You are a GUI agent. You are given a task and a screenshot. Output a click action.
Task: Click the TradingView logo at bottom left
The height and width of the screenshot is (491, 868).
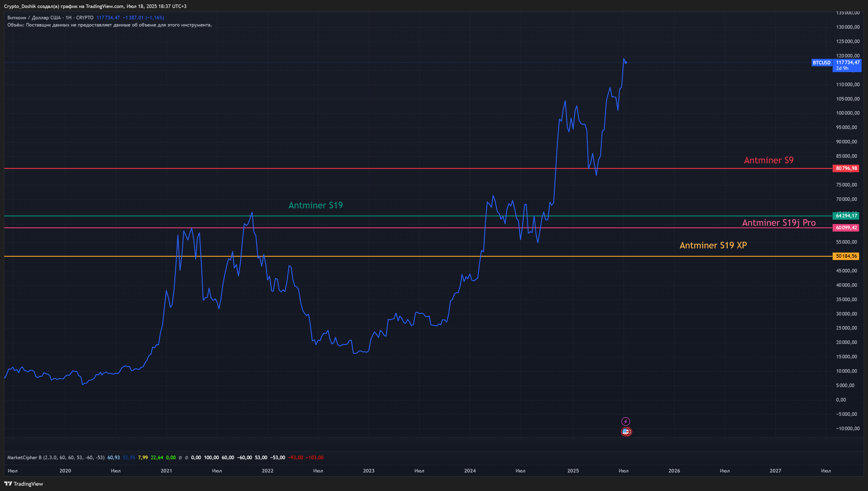pos(23,484)
